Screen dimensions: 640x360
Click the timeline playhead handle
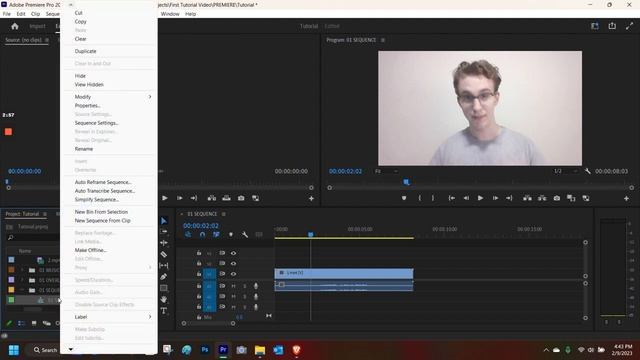tap(311, 234)
